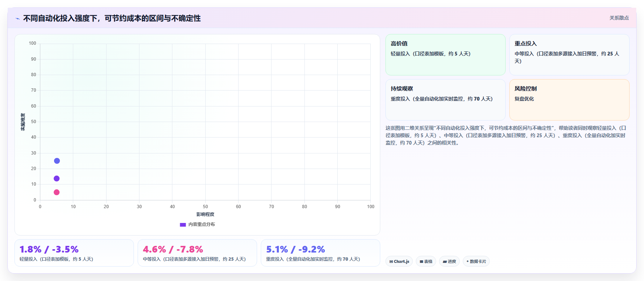Click the 关系散点 label
This screenshot has width=644, height=281.
coord(619,18)
